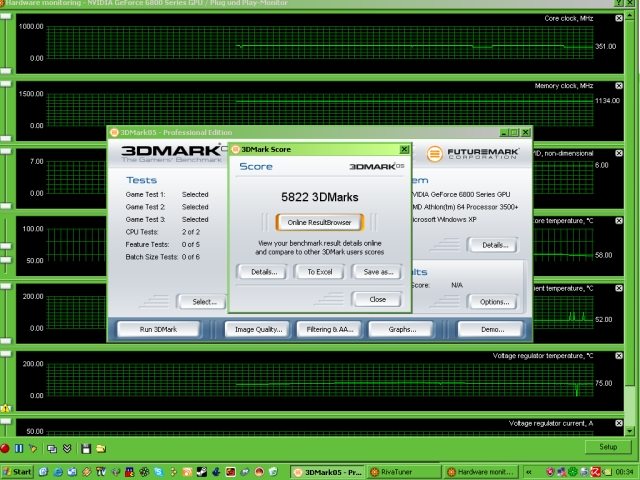
Task: Click Run 3DMark in the main window
Action: (158, 329)
